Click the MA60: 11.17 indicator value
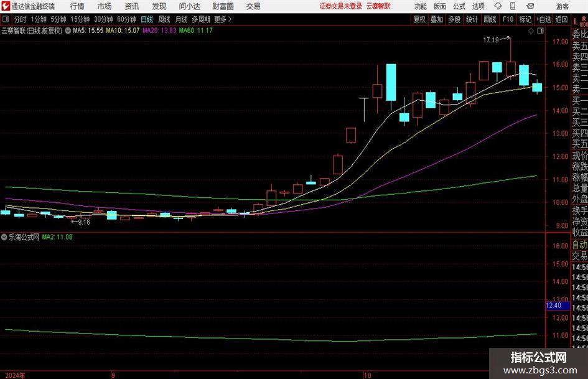The height and width of the screenshot is (379, 588). [196, 30]
